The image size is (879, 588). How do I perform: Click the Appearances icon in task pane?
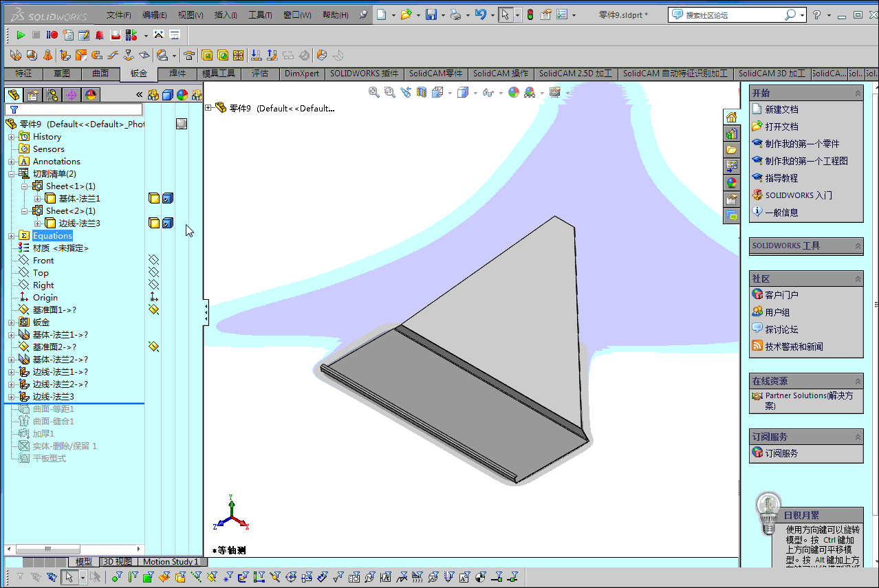[x=731, y=183]
